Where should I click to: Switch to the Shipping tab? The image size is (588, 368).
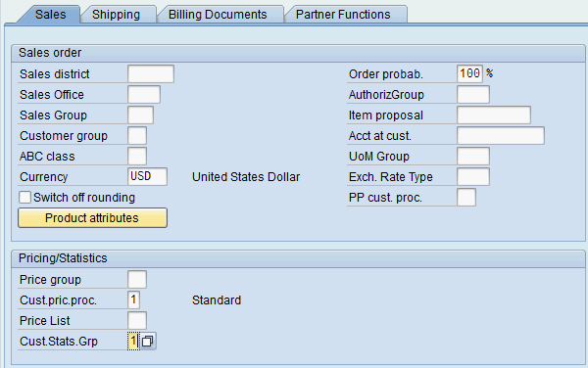(x=117, y=15)
